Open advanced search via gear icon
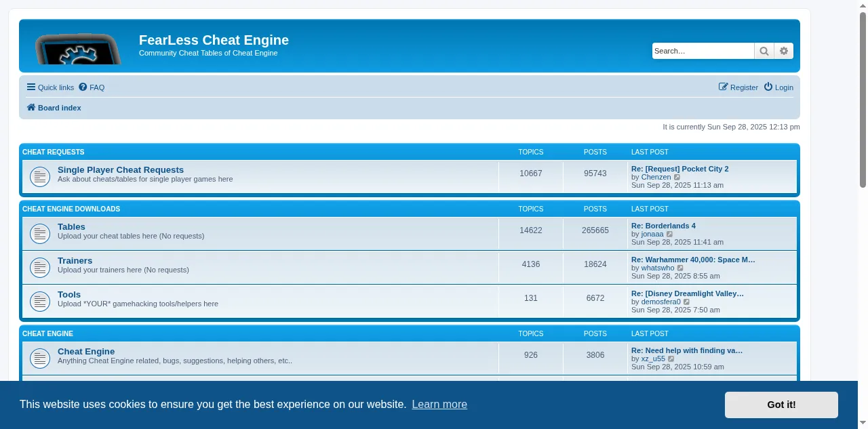The width and height of the screenshot is (868, 429). point(784,51)
